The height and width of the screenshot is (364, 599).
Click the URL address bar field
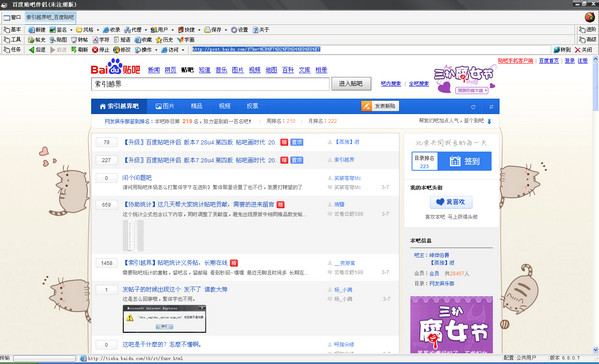[x=371, y=49]
